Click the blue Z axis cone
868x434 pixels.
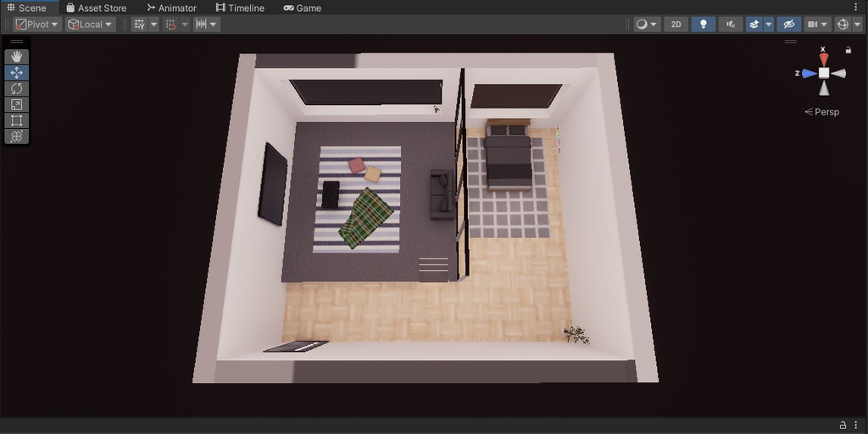[x=810, y=73]
